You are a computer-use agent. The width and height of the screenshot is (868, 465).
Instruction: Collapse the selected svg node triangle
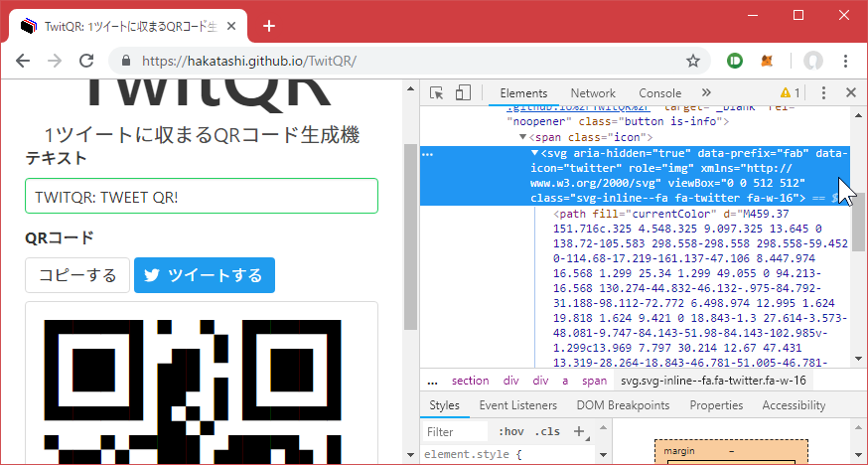coord(534,152)
